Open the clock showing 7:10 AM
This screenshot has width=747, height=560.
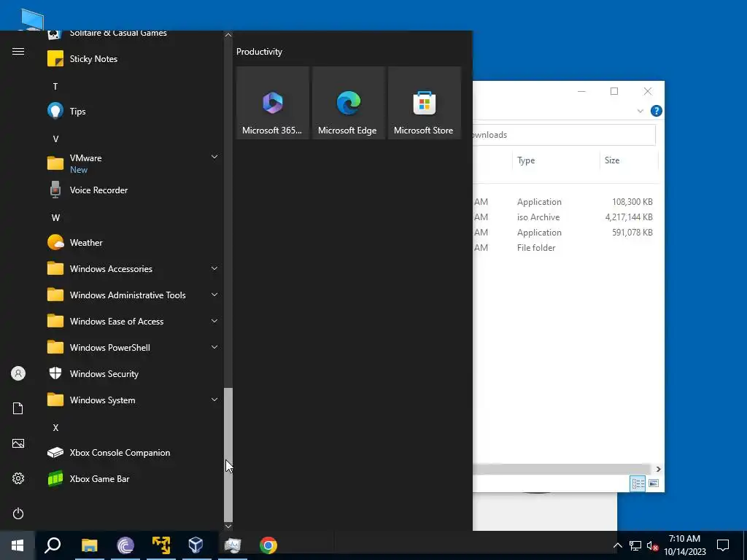click(x=684, y=545)
